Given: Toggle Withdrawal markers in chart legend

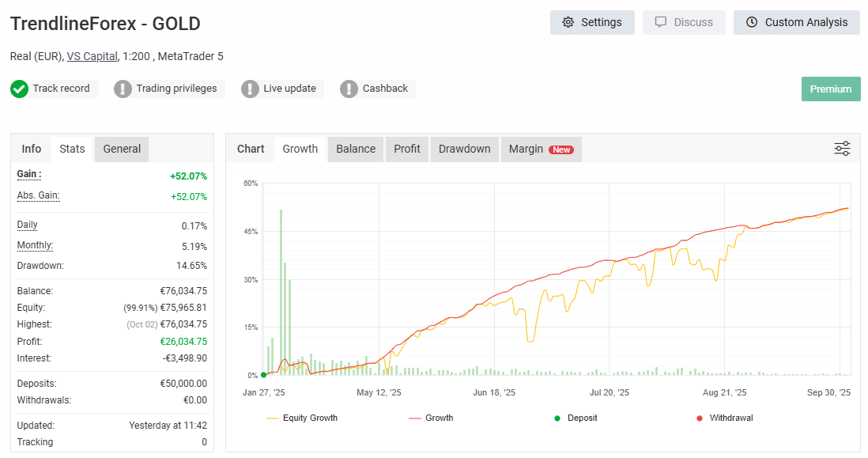Looking at the screenshot, I should tap(724, 418).
